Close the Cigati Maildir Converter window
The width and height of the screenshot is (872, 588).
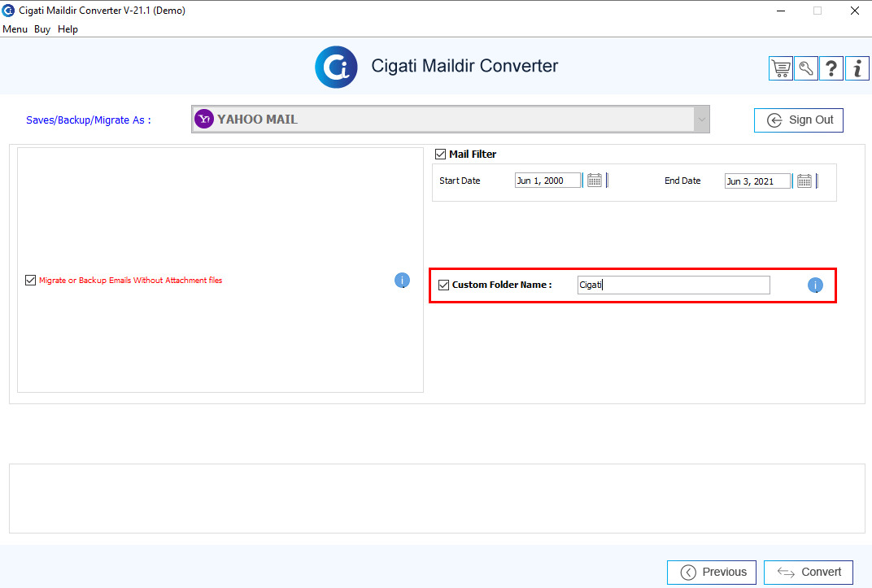coord(855,11)
